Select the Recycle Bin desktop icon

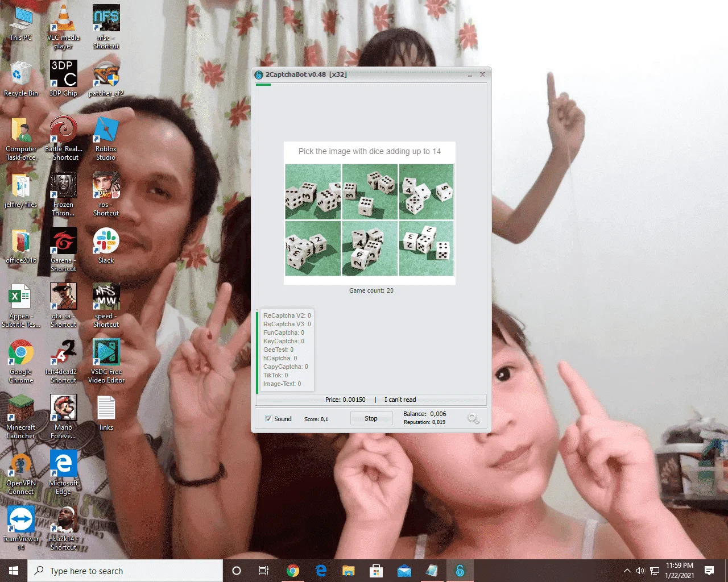[21, 79]
